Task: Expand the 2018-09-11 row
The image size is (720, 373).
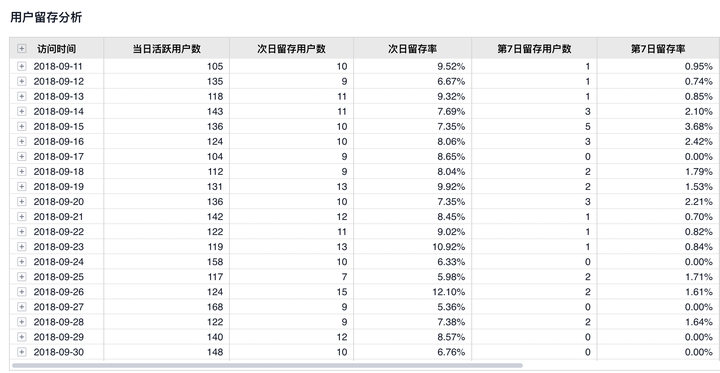Action: click(x=21, y=66)
